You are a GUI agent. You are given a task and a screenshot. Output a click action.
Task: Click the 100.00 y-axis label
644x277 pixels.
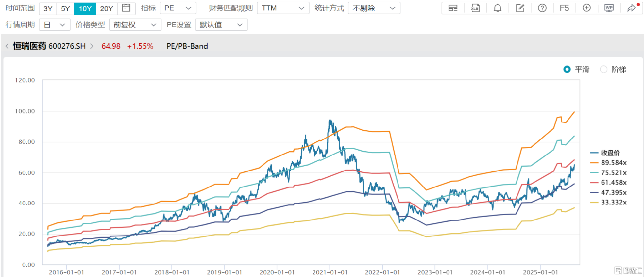[25, 111]
